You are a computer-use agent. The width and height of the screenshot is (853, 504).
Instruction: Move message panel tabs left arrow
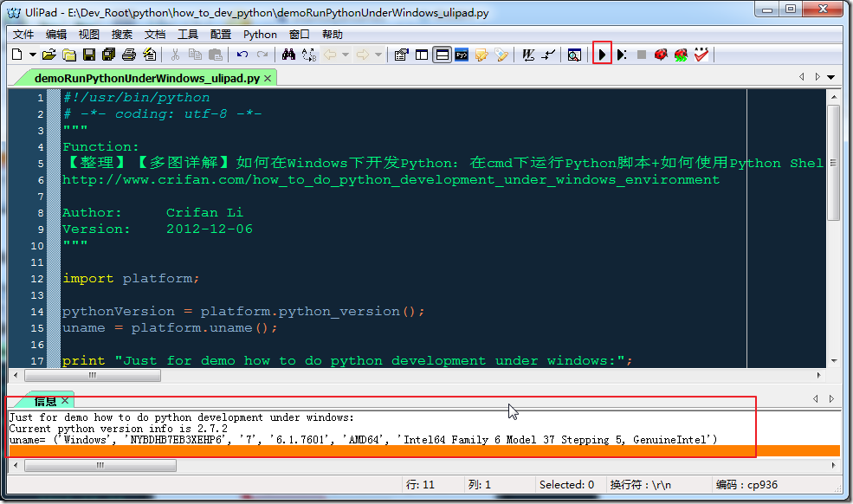816,399
